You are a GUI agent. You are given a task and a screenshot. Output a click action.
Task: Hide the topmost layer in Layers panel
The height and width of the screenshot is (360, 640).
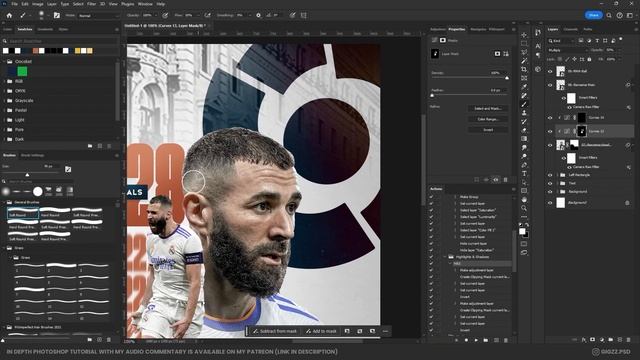(x=550, y=71)
